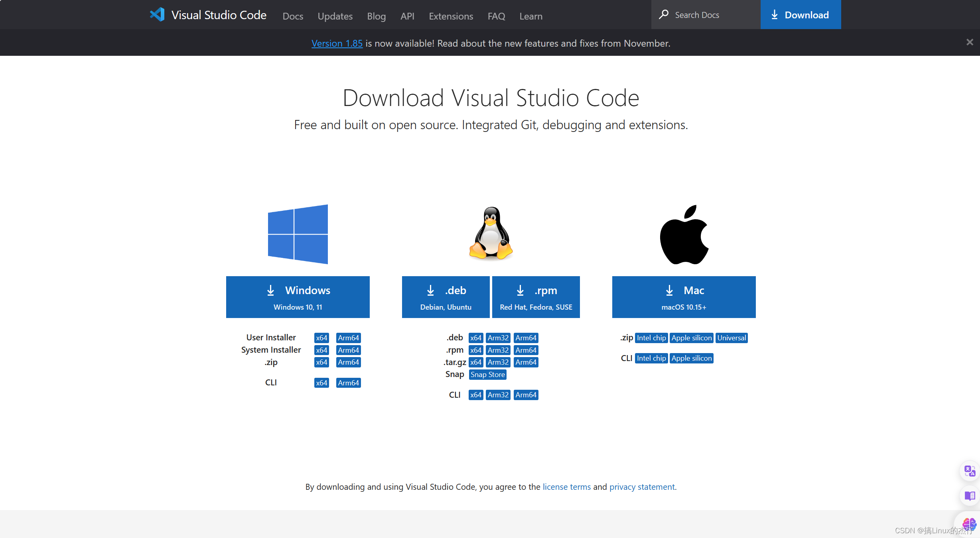Viewport: 980px width, 538px height.
Task: Open the Extensions navigation item
Action: pos(451,16)
